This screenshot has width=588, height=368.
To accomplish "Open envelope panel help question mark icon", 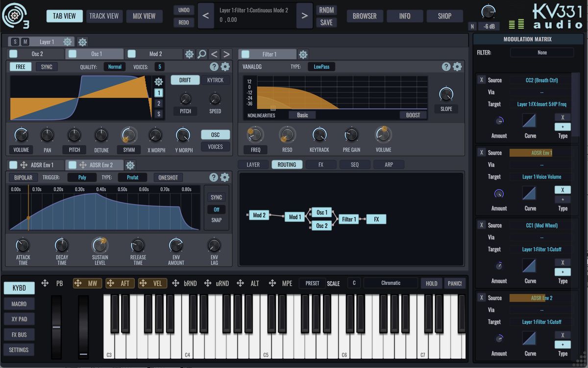I will 215,177.
